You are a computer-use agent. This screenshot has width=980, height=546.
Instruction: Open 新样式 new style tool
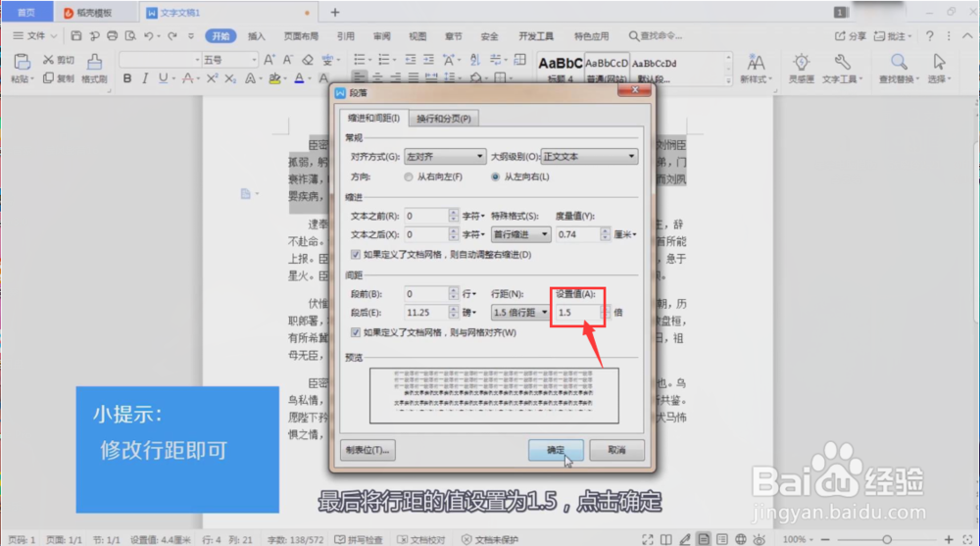pyautogui.click(x=756, y=69)
